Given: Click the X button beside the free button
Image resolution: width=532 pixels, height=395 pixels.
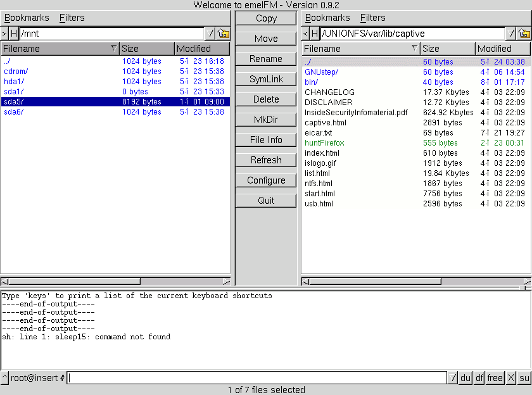Looking at the screenshot, I should click(x=511, y=378).
